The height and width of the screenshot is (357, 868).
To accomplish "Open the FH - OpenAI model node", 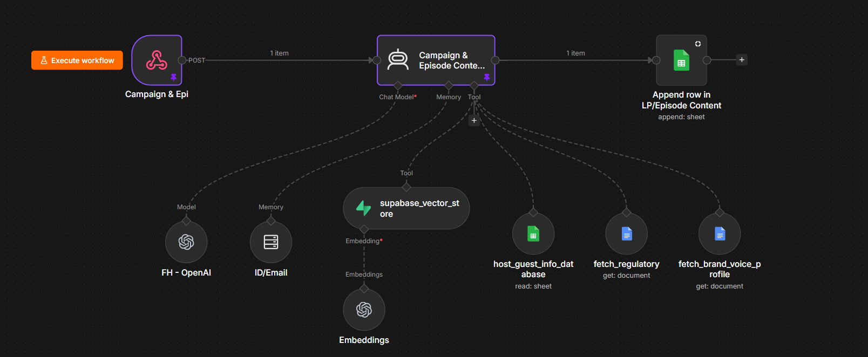I will pyautogui.click(x=186, y=242).
